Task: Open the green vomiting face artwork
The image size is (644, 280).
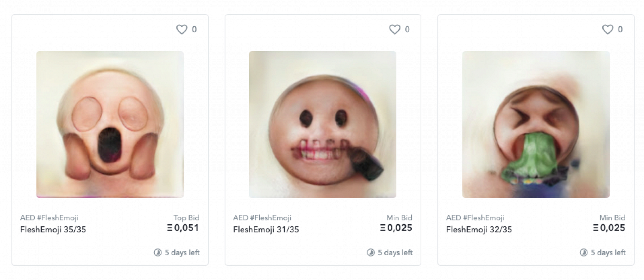Action: [536, 124]
